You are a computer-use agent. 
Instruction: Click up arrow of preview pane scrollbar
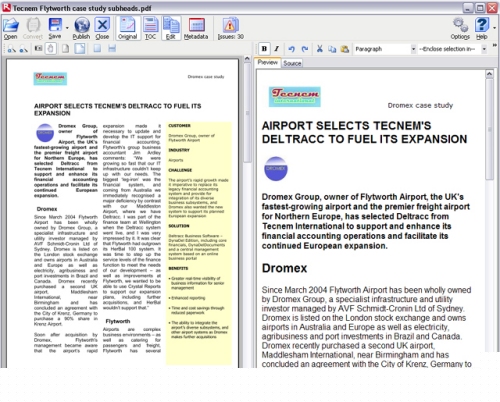coord(489,74)
